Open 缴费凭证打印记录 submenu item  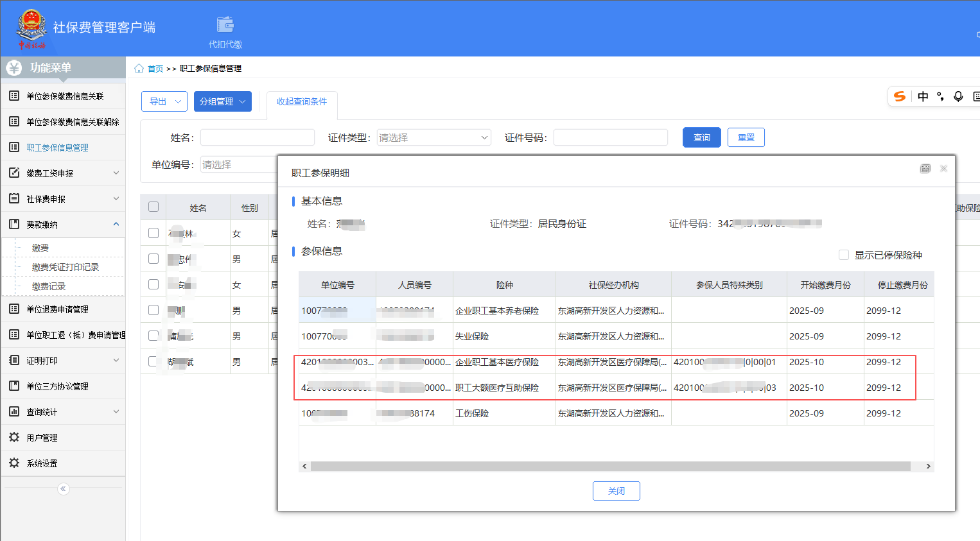point(66,267)
